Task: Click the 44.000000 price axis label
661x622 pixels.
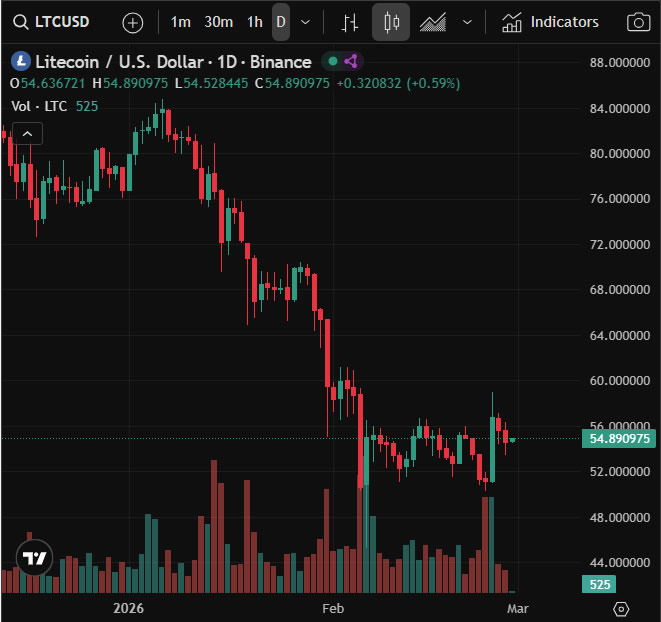Action: [620, 563]
